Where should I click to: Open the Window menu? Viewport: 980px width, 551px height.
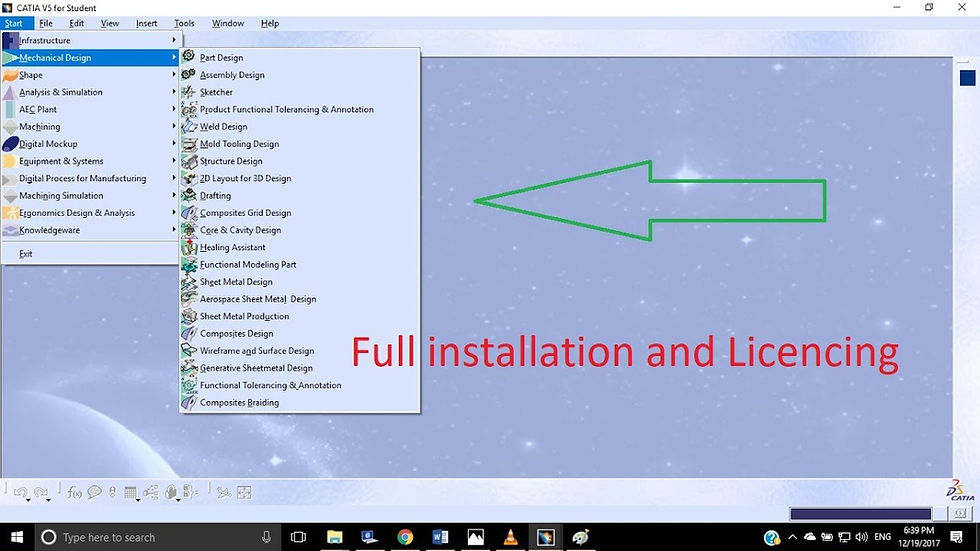tap(228, 23)
